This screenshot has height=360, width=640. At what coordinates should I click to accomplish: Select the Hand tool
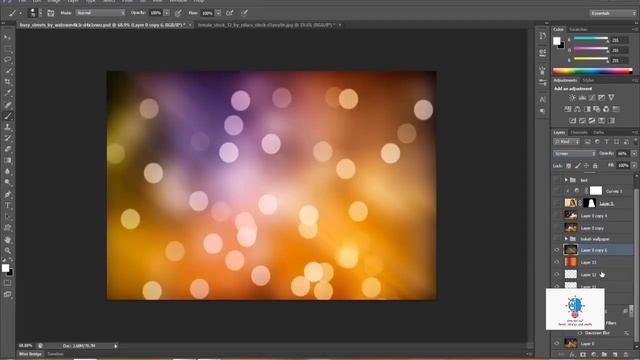click(7, 240)
